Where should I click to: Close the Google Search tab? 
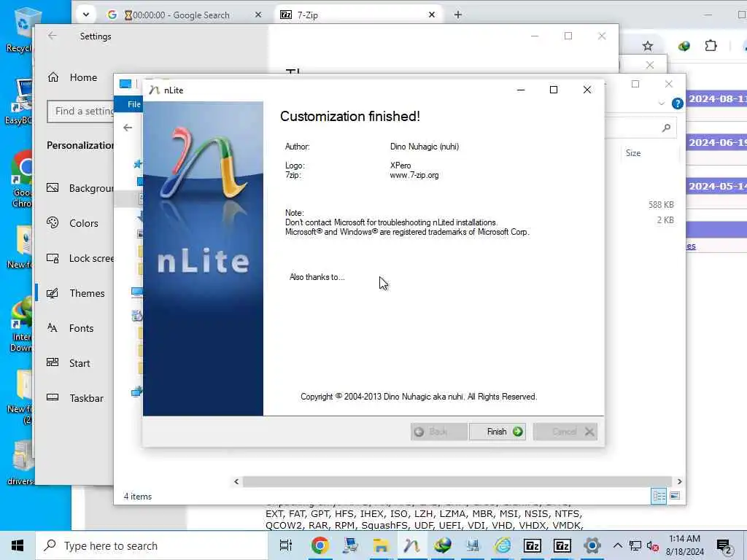point(258,15)
